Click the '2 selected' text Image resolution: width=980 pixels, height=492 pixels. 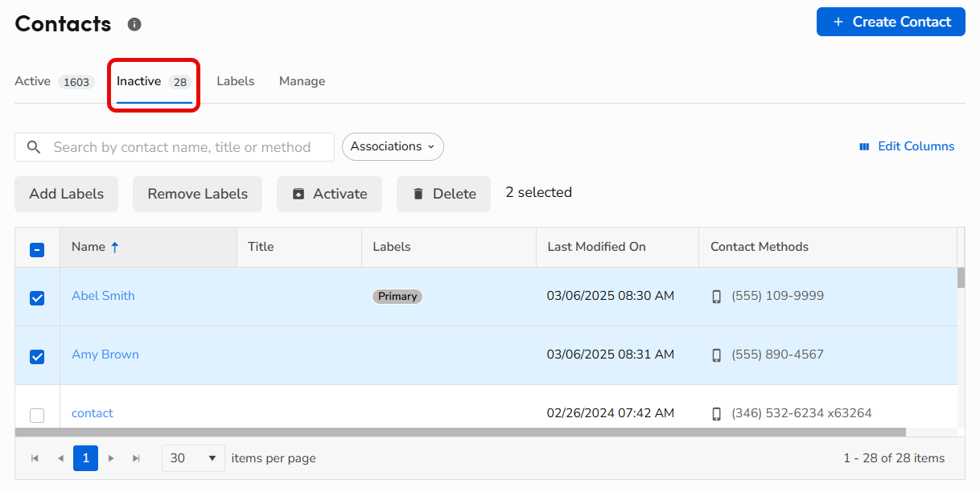[x=539, y=192]
